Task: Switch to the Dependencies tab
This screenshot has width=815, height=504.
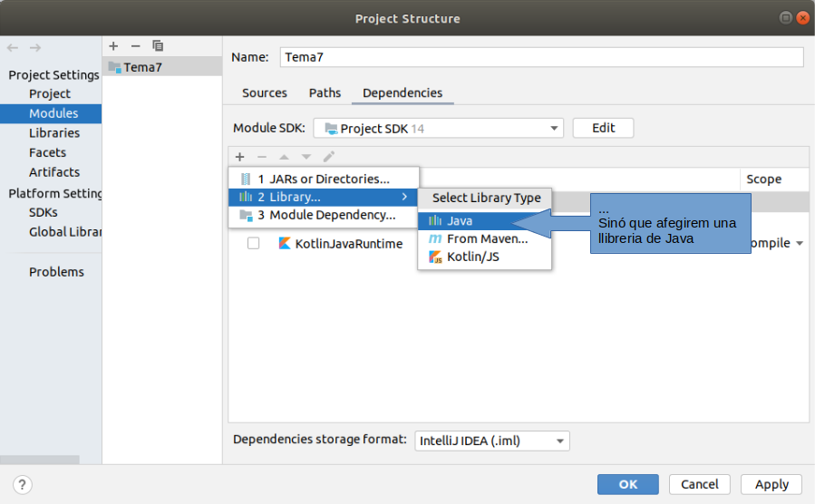Action: pos(403,93)
